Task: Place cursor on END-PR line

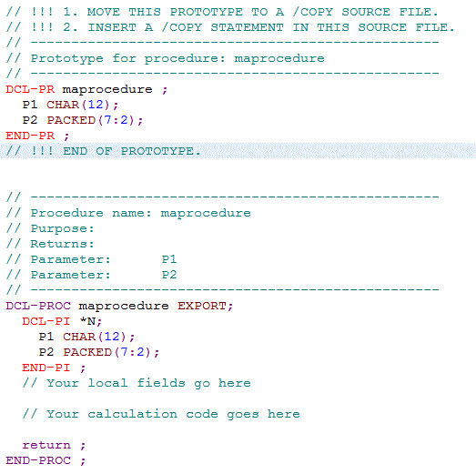Action: [37, 136]
